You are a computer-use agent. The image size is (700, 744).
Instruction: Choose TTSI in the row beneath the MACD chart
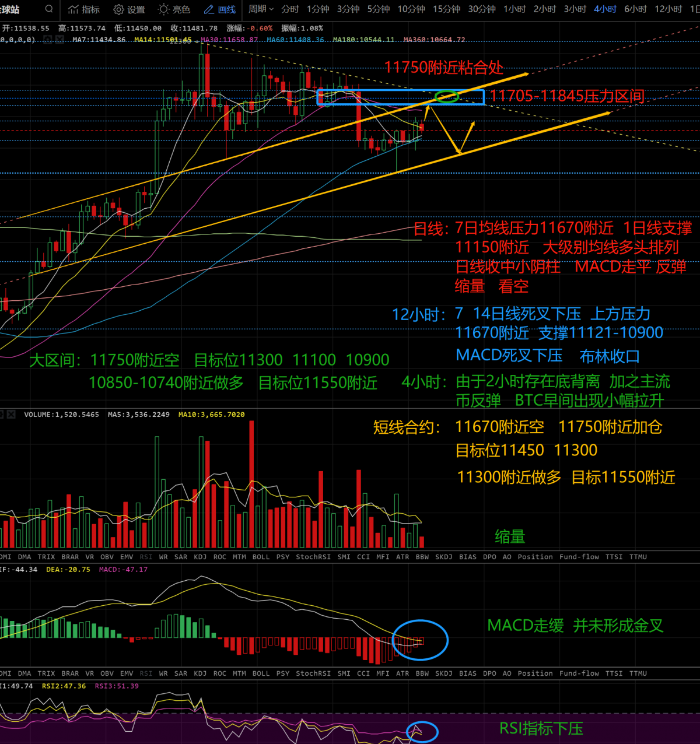[x=614, y=673]
